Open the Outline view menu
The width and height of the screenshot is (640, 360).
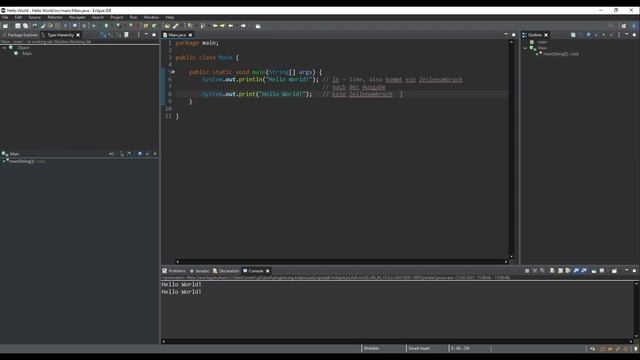coord(619,35)
